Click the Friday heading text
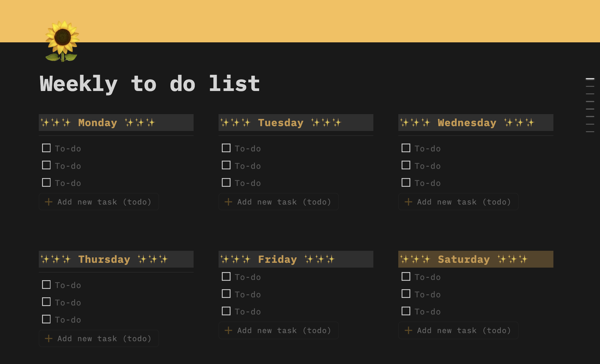 pyautogui.click(x=277, y=259)
